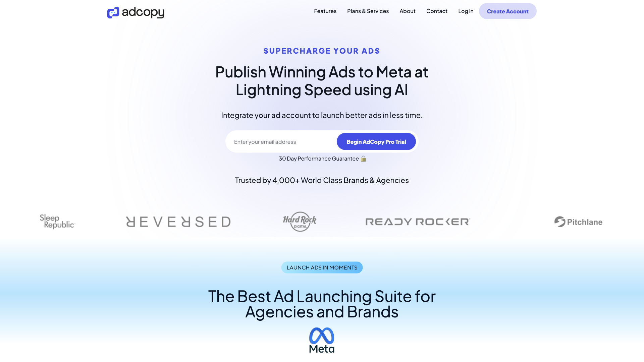
Task: Click the AdCopy chat/message icon
Action: coord(113,12)
